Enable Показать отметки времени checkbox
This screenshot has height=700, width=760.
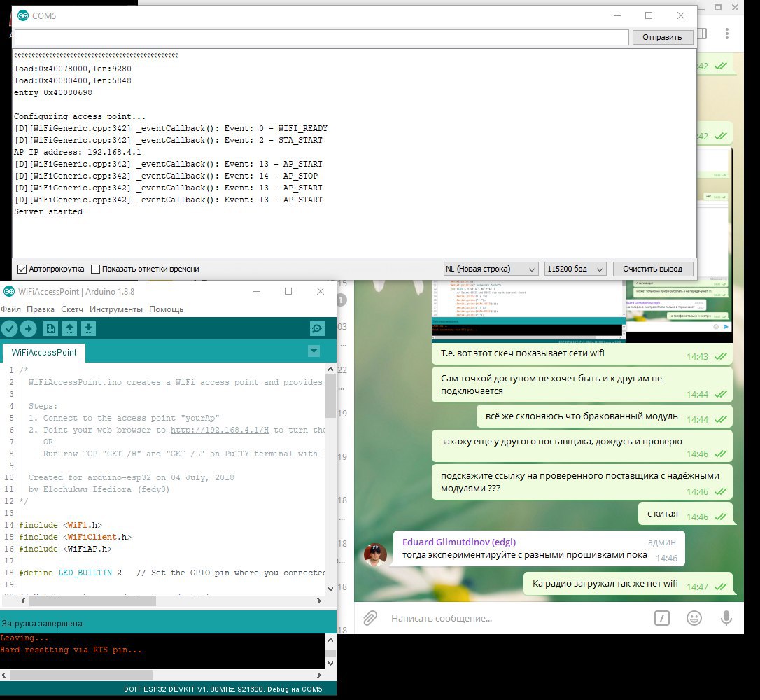95,269
